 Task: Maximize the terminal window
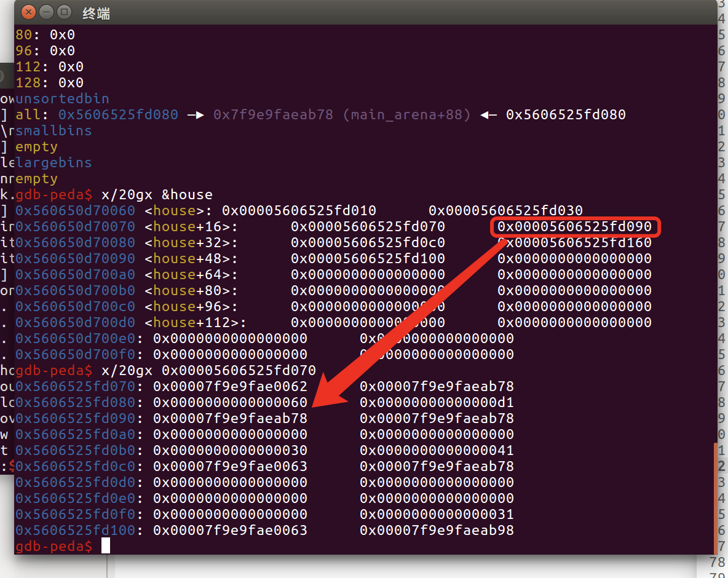pos(64,12)
